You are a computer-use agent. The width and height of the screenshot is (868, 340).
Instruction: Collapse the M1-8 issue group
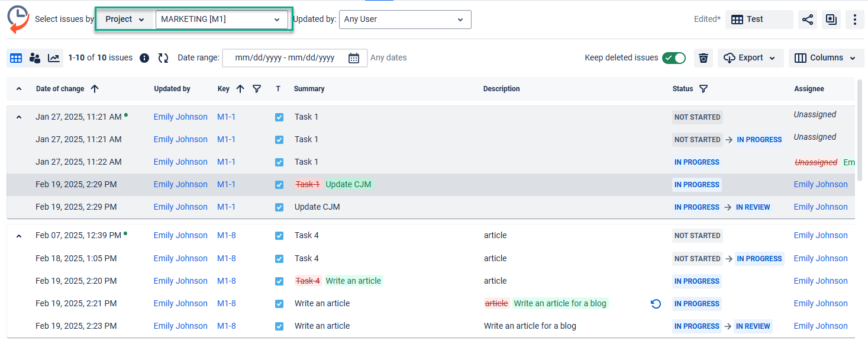[x=19, y=236]
